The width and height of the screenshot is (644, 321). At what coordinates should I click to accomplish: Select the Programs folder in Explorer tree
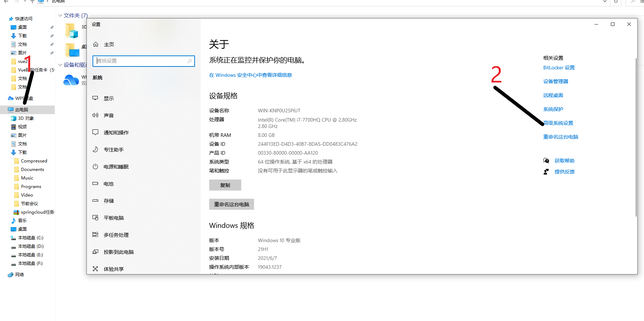31,187
